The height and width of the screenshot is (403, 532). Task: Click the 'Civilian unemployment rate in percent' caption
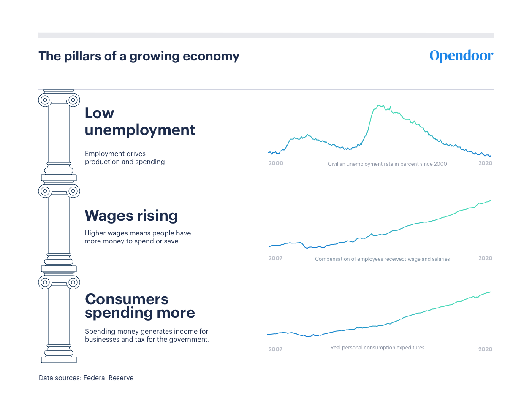pos(388,164)
